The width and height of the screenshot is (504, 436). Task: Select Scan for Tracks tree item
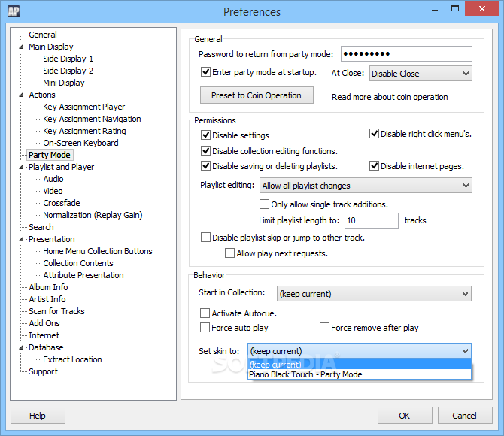click(56, 311)
